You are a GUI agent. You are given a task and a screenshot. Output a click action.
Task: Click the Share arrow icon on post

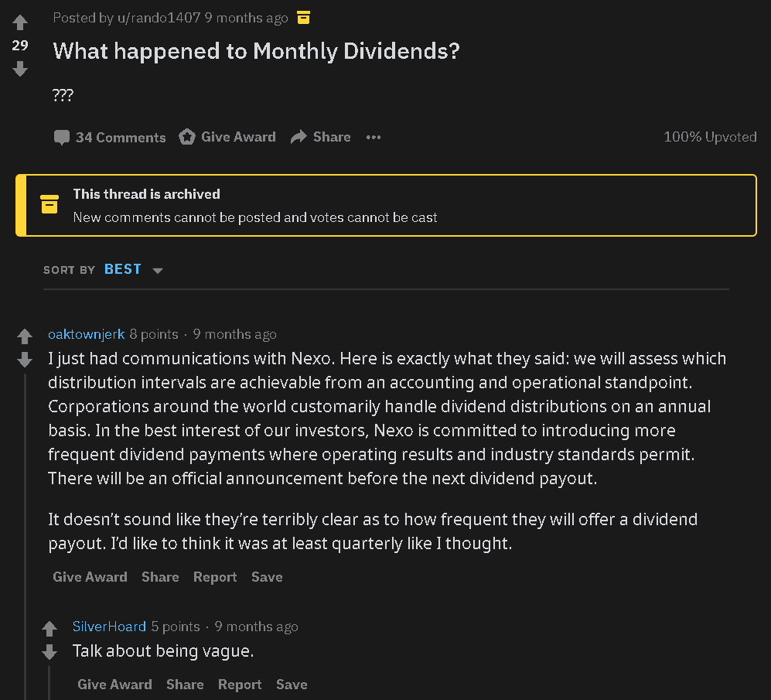[299, 137]
